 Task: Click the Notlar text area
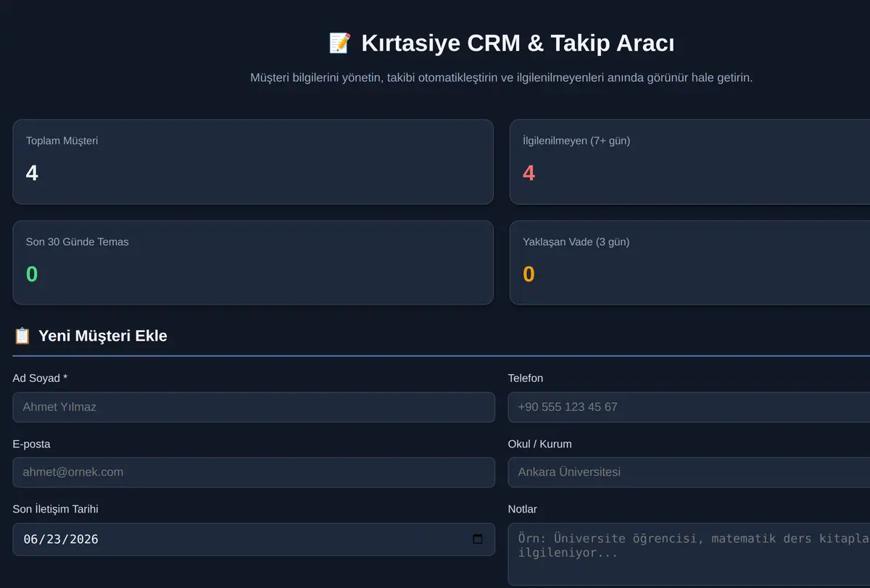click(689, 554)
